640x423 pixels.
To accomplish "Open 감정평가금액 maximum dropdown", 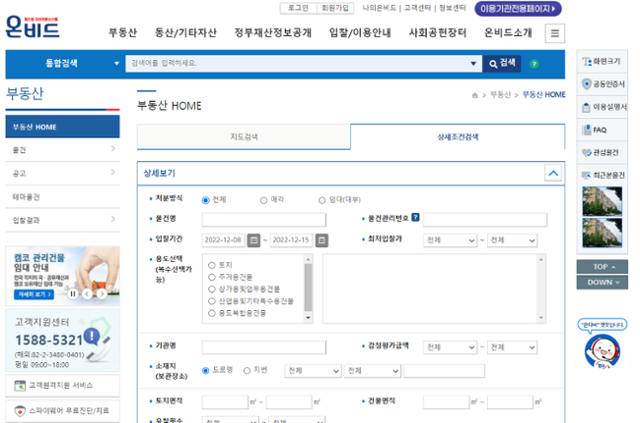I will point(512,347).
